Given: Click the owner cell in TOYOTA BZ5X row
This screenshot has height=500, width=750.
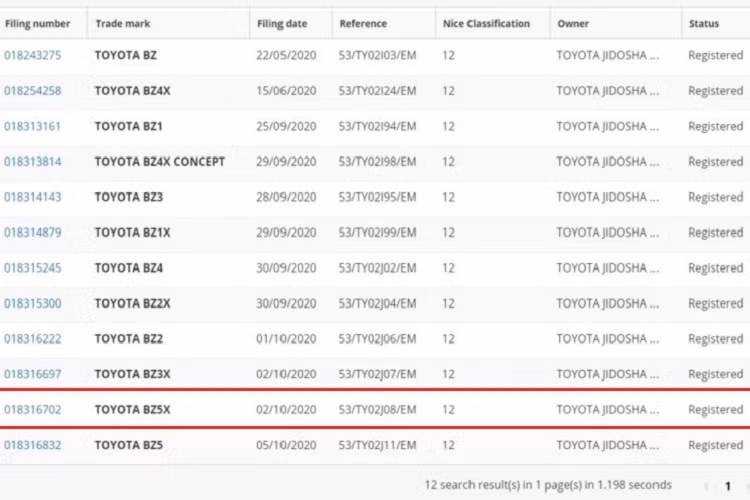Looking at the screenshot, I should click(x=608, y=410).
